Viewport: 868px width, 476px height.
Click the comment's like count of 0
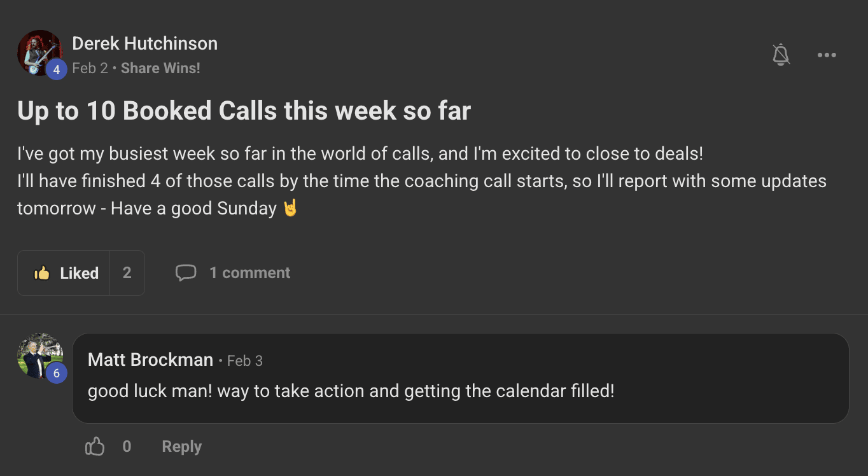[127, 447]
